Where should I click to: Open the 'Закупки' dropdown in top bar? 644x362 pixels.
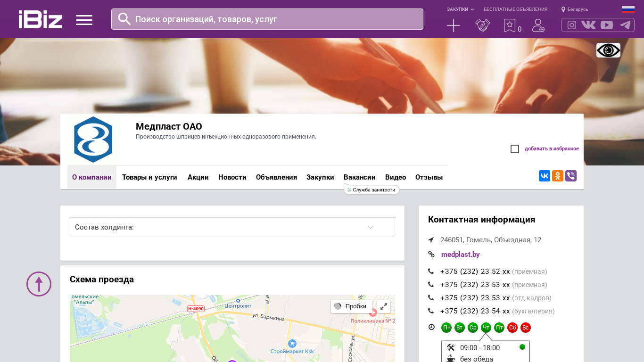[460, 9]
